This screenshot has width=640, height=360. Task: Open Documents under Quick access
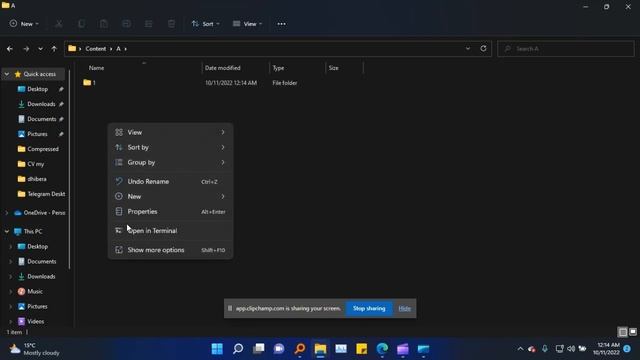pos(42,119)
